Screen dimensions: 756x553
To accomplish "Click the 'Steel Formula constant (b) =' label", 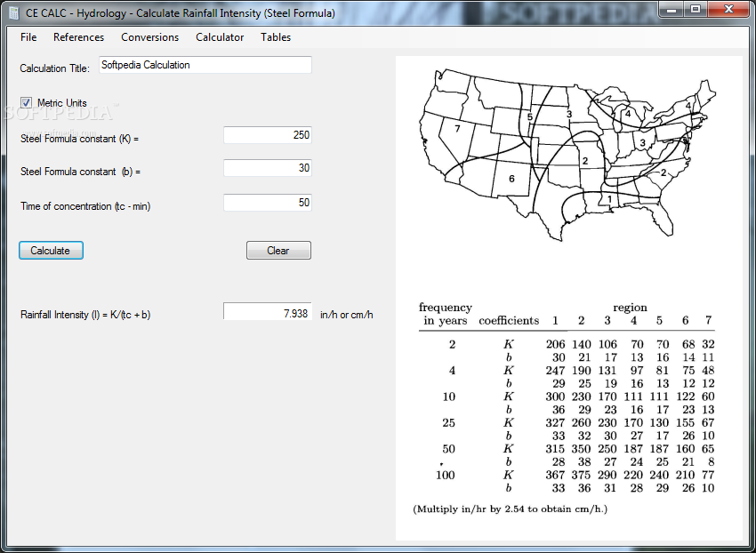I will pos(81,172).
